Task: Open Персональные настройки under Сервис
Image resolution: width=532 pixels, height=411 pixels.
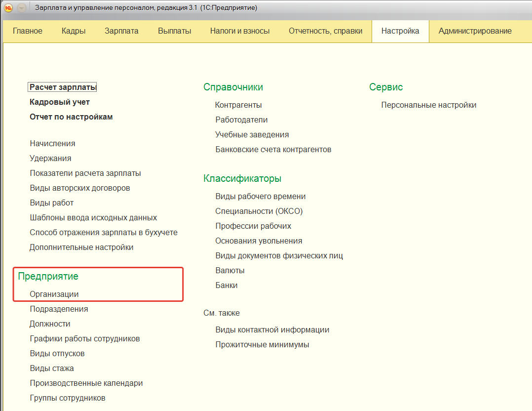Action: click(x=429, y=105)
